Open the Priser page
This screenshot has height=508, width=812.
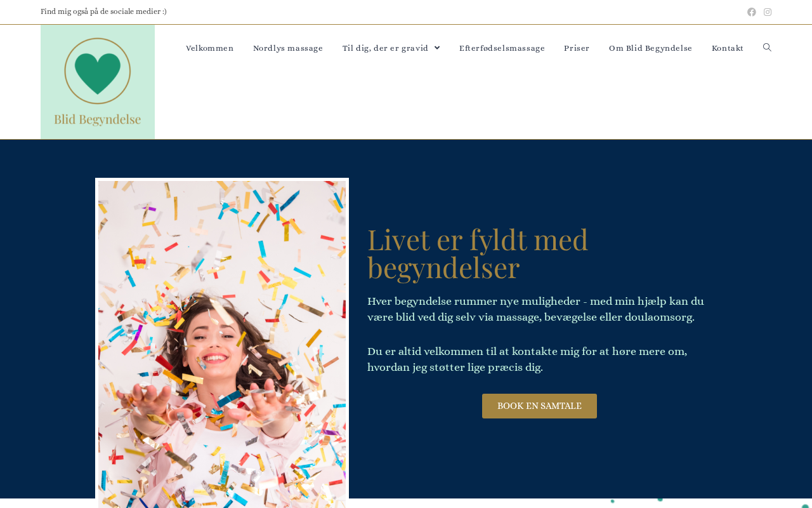(577, 48)
